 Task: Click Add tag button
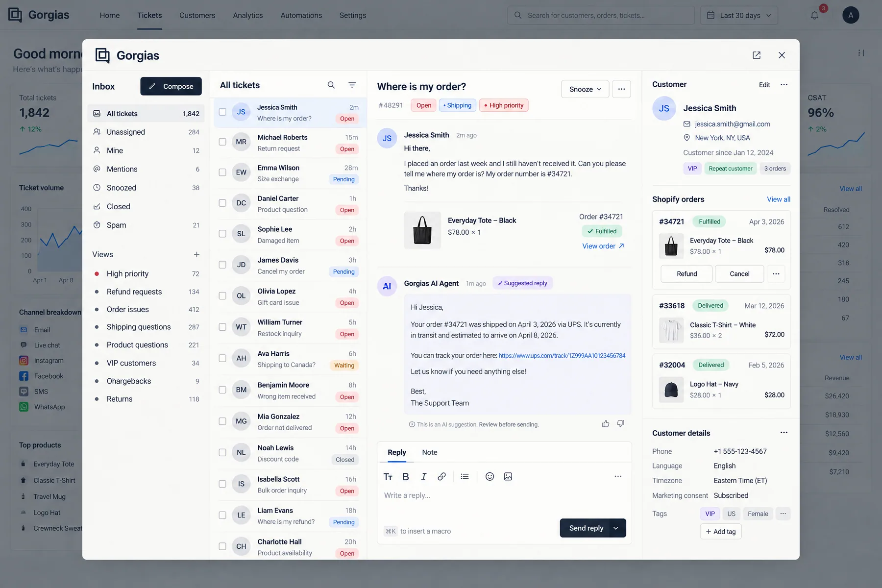tap(721, 532)
